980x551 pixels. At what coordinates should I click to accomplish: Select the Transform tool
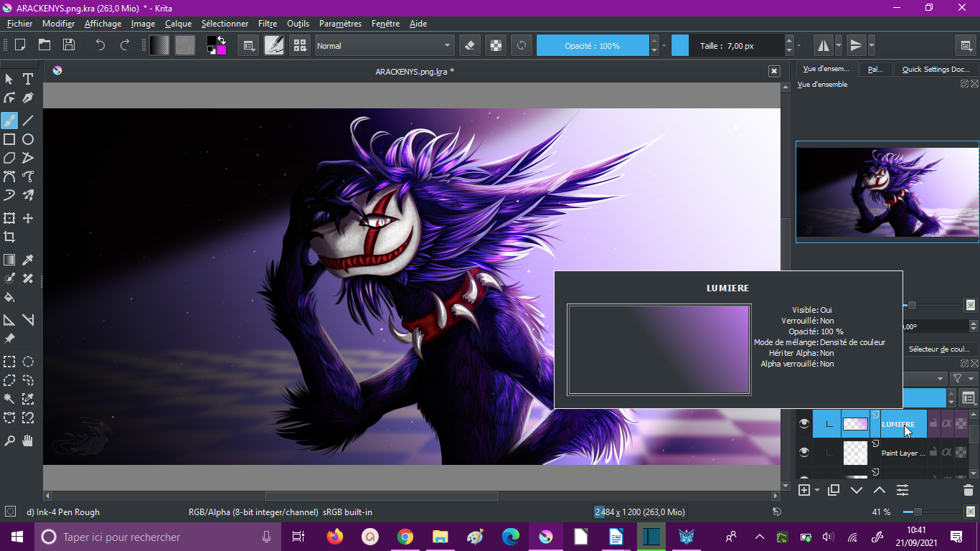coord(9,218)
